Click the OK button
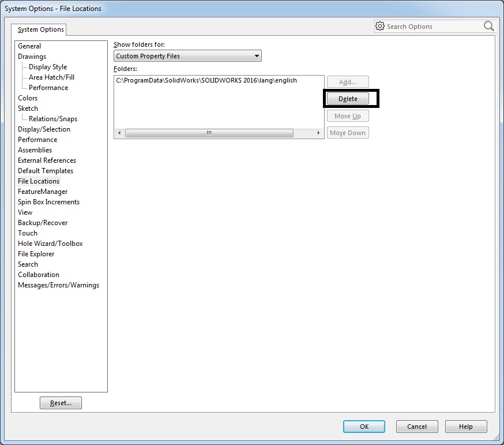The width and height of the screenshot is (504, 445). 364,427
